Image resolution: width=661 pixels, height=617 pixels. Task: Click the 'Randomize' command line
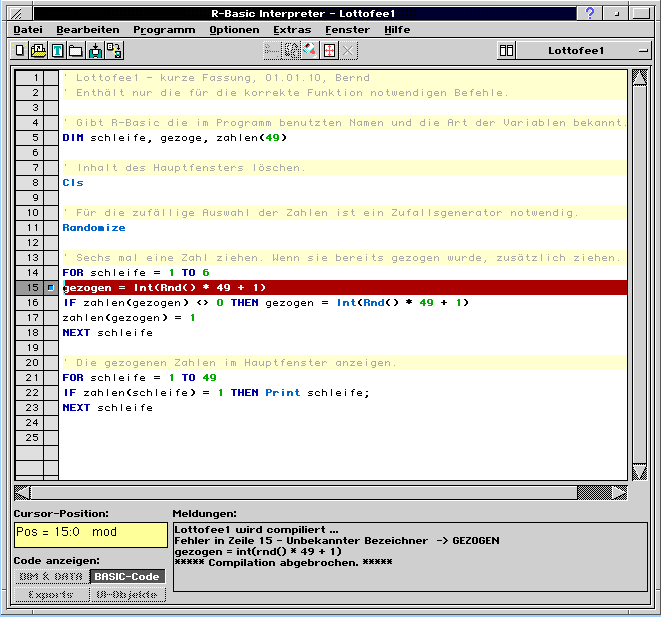tap(94, 228)
